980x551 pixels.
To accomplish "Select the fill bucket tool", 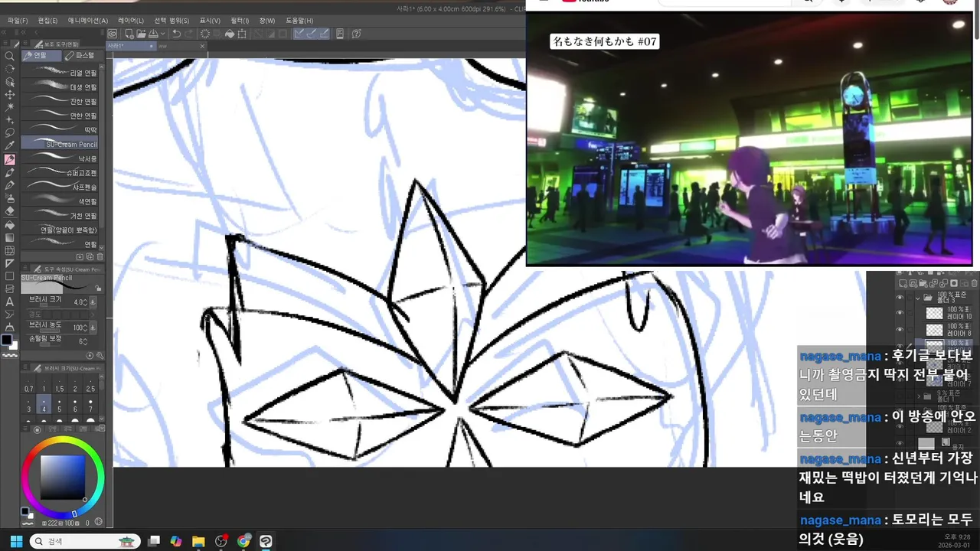I will tap(9, 224).
